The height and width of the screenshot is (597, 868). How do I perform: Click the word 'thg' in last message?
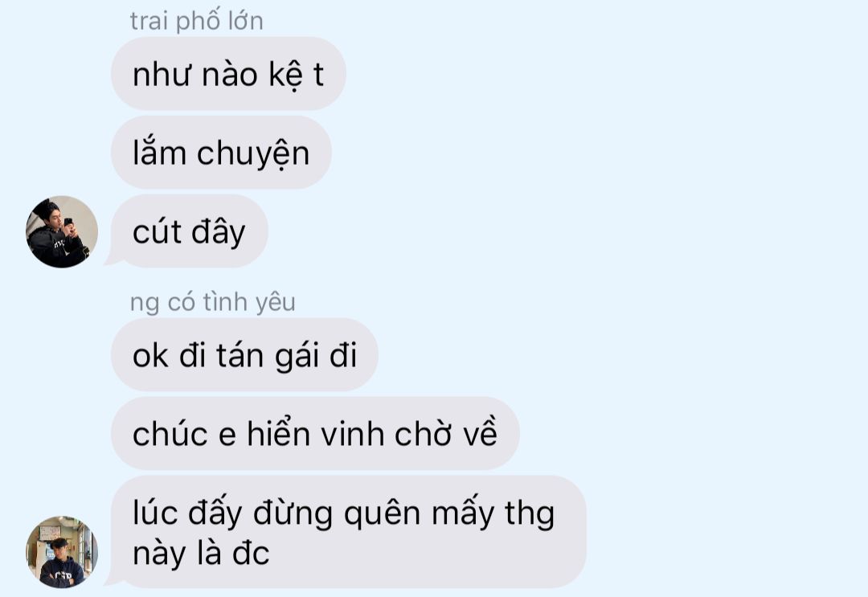point(530,514)
